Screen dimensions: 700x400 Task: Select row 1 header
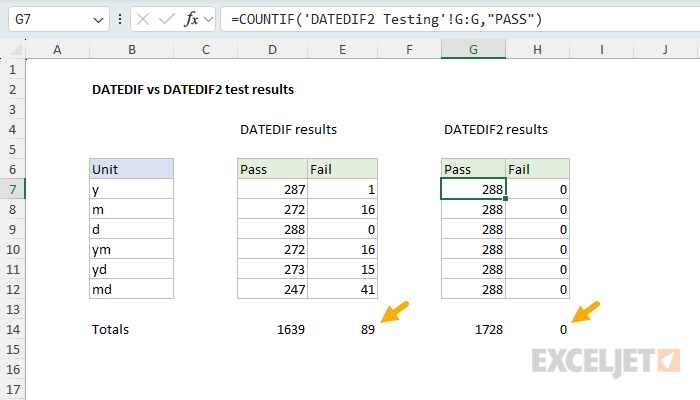pos(12,70)
